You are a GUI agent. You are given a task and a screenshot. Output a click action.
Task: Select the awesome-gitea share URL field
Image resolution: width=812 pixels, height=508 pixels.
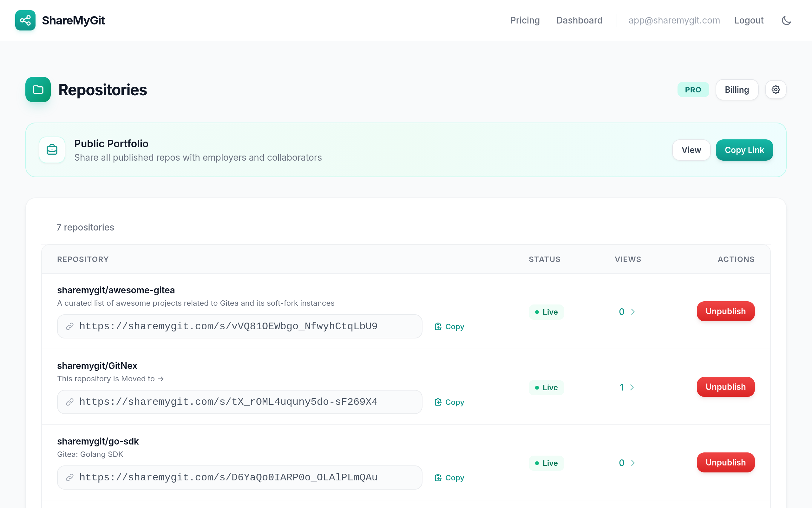239,326
